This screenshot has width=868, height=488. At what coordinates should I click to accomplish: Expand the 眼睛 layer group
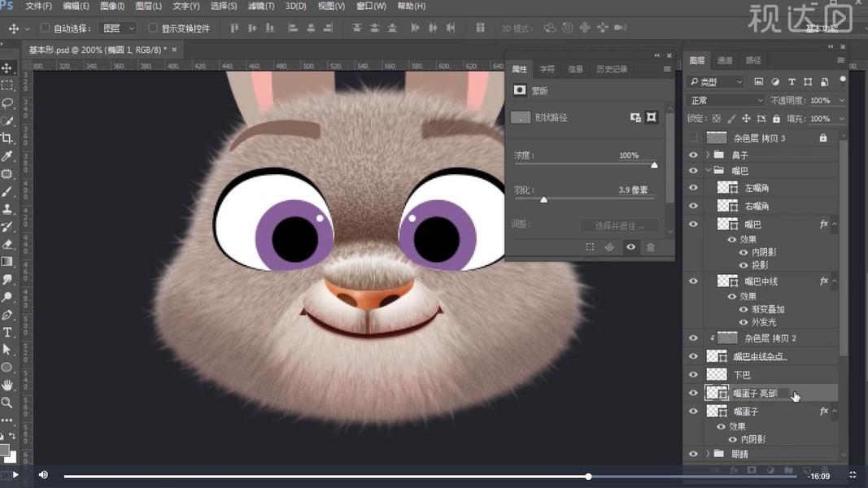pyautogui.click(x=708, y=454)
